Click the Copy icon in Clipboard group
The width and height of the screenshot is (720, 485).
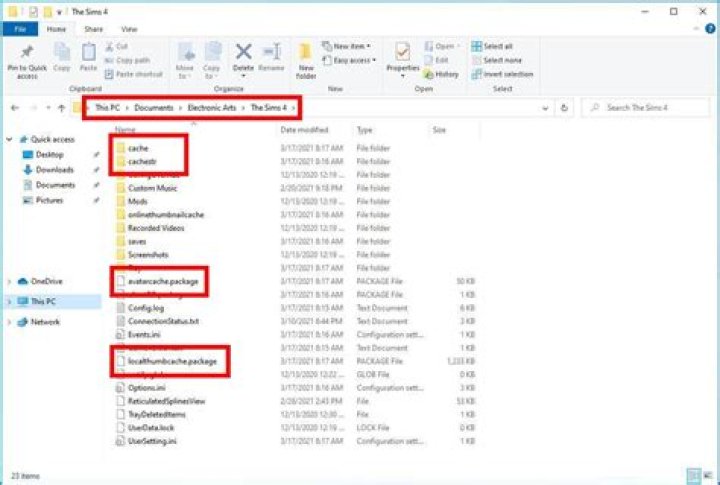[62, 51]
